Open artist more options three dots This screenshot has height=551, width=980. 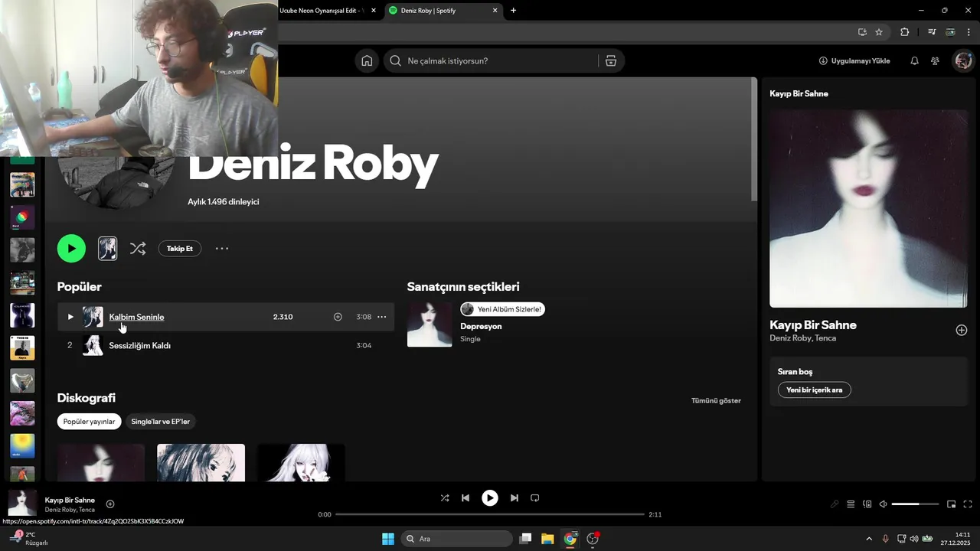222,249
